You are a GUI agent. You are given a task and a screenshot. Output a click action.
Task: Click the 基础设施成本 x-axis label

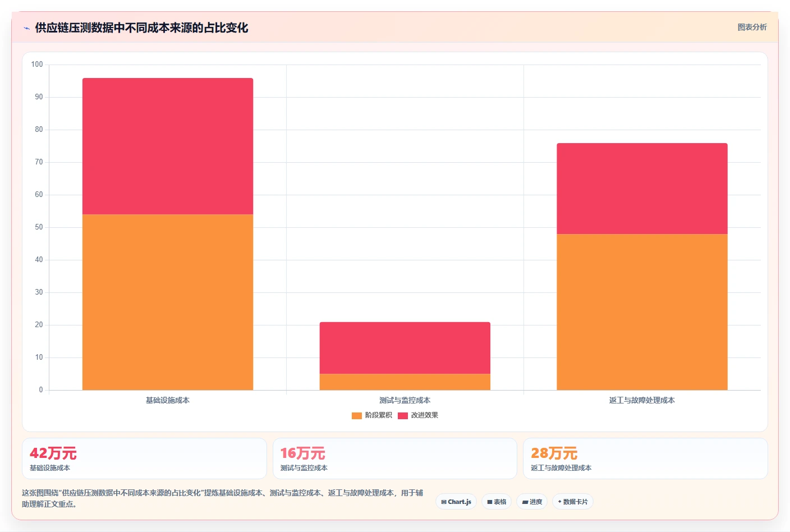[x=168, y=400]
